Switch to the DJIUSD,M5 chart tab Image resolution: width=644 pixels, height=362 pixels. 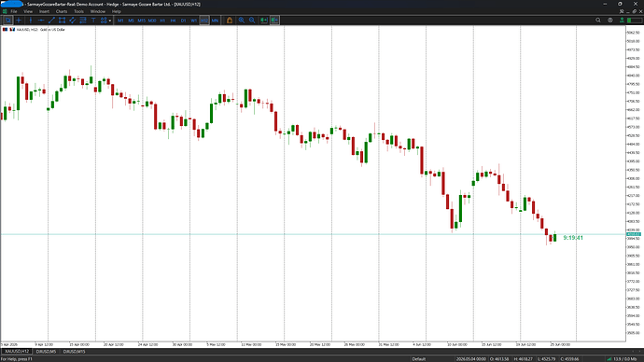pyautogui.click(x=46, y=352)
